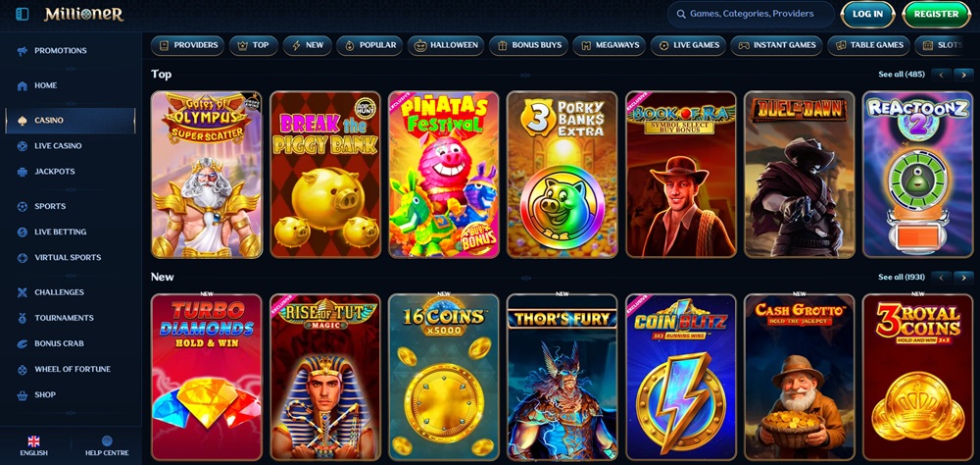
Task: Open Tournaments medal icon
Action: [x=22, y=318]
